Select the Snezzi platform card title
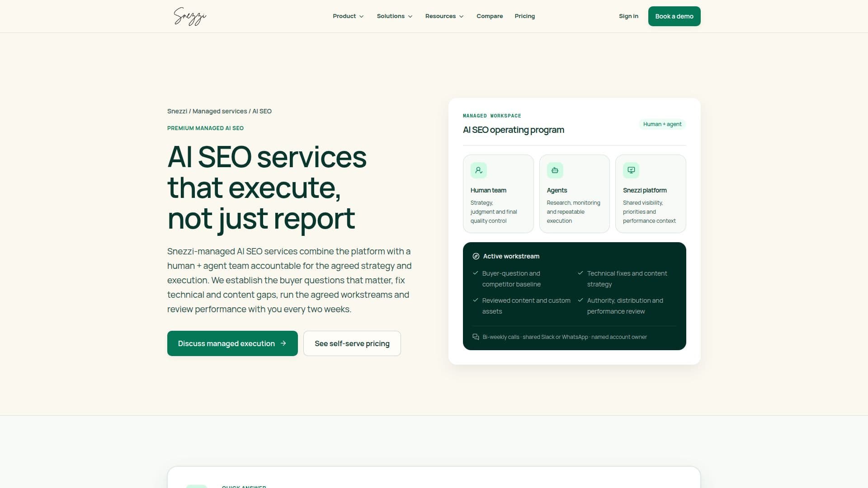Image resolution: width=868 pixels, height=488 pixels. [645, 190]
